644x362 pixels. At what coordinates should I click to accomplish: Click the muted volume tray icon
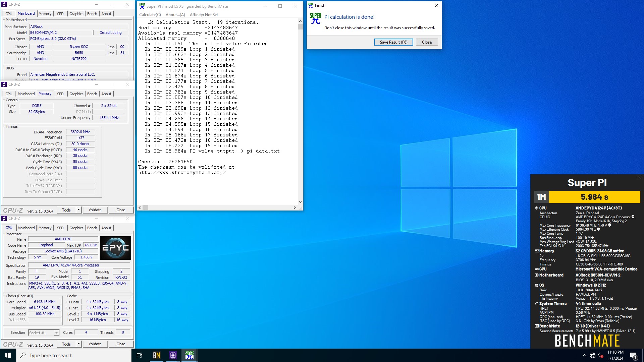[x=601, y=355]
